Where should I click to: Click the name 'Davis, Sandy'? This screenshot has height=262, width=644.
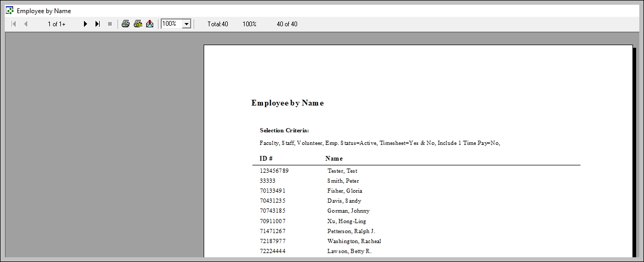coord(344,201)
